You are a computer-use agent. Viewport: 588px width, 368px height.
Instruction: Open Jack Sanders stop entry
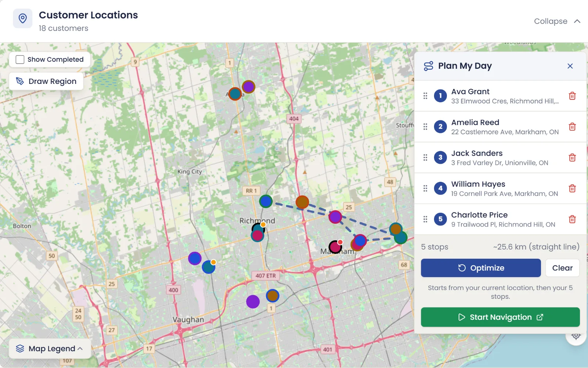pos(500,158)
